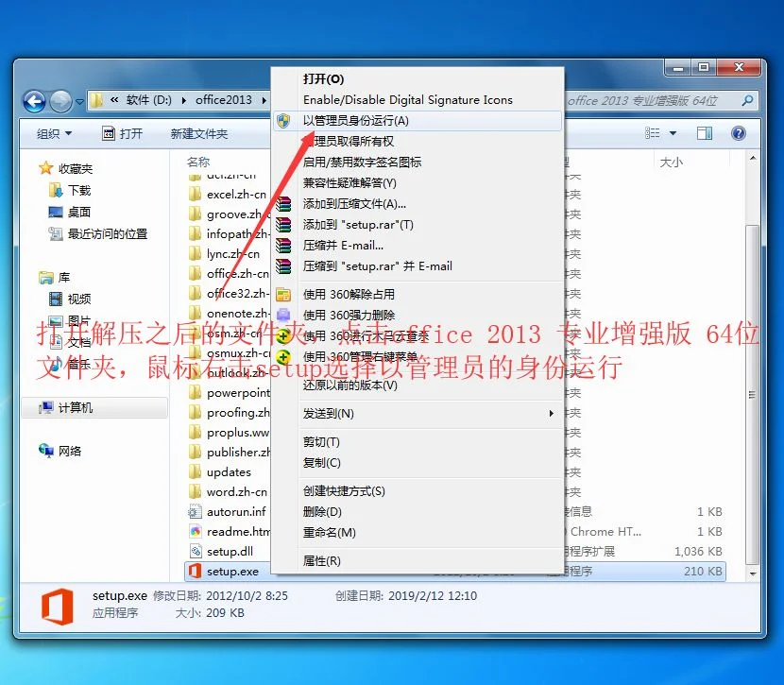Open the help question mark icon
The image size is (784, 685).
[738, 133]
